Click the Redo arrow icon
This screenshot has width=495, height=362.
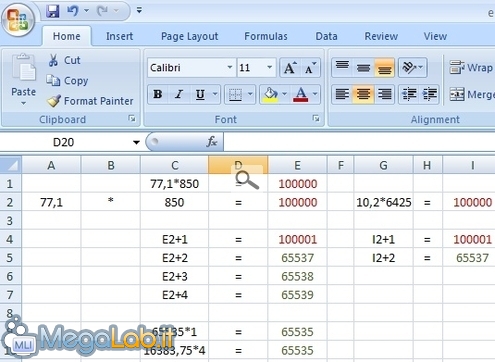(102, 11)
